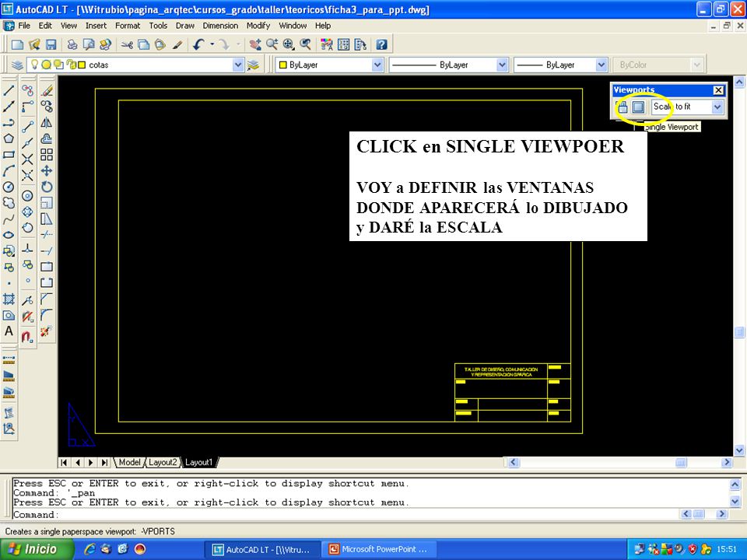Select the Circle draw tool

coord(9,187)
